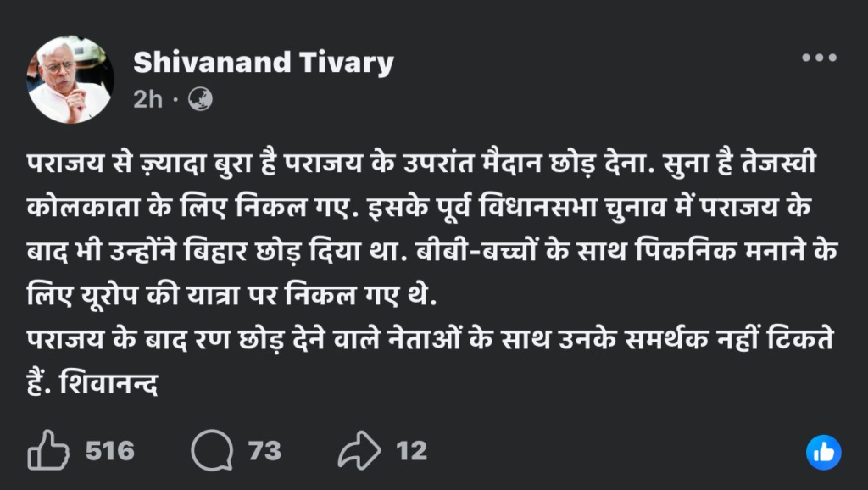Share the post using arrow icon

click(x=359, y=450)
